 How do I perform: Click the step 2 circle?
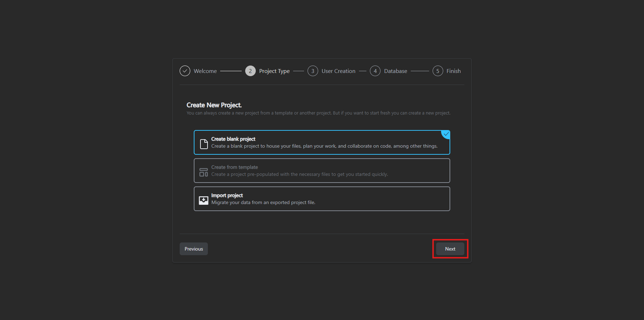[250, 71]
